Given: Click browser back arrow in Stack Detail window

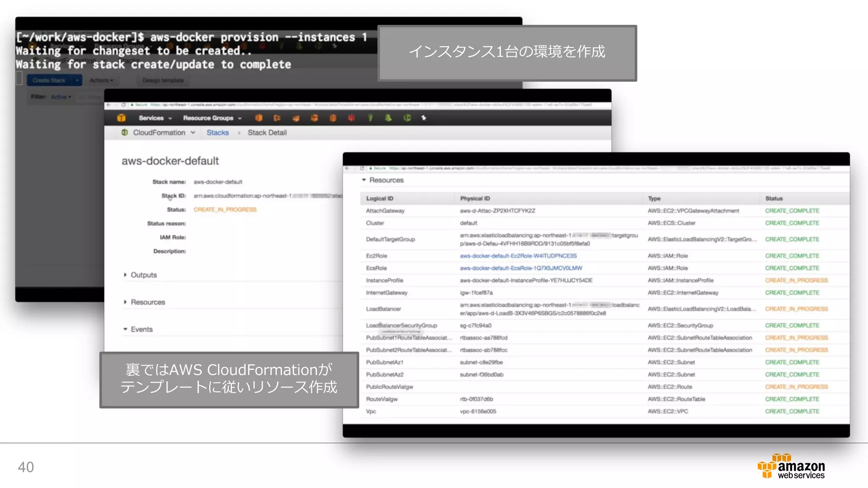Looking at the screenshot, I should point(109,105).
